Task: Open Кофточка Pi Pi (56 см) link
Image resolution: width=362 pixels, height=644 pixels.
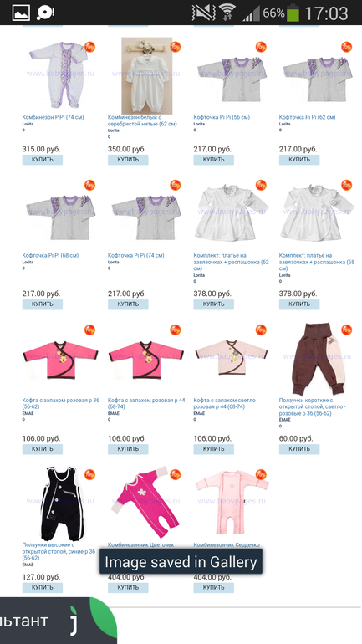Action: click(222, 117)
